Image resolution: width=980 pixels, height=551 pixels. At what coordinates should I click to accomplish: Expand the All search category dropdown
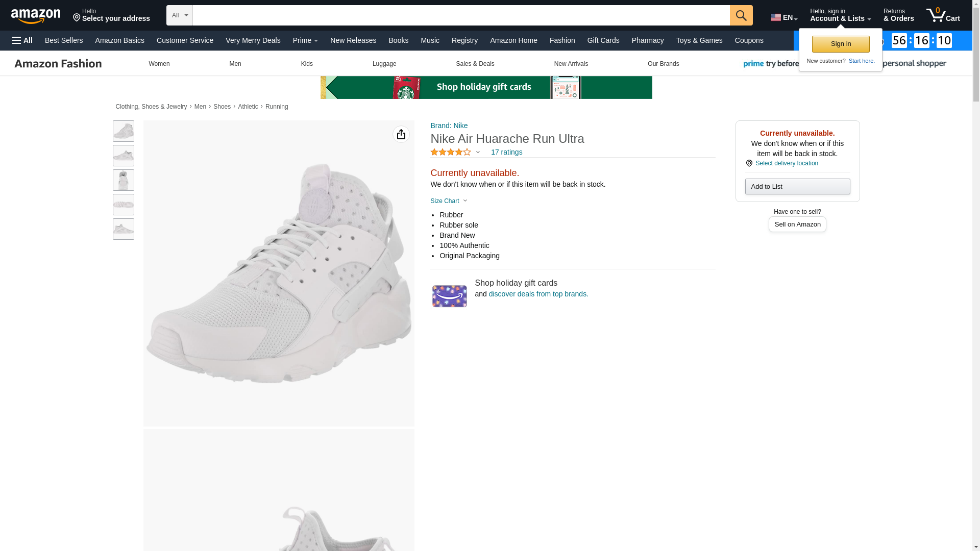[x=180, y=15]
